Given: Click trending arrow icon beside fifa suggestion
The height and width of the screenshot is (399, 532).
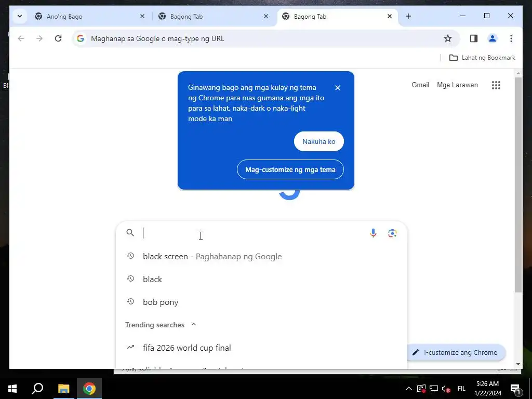Looking at the screenshot, I should [130, 348].
